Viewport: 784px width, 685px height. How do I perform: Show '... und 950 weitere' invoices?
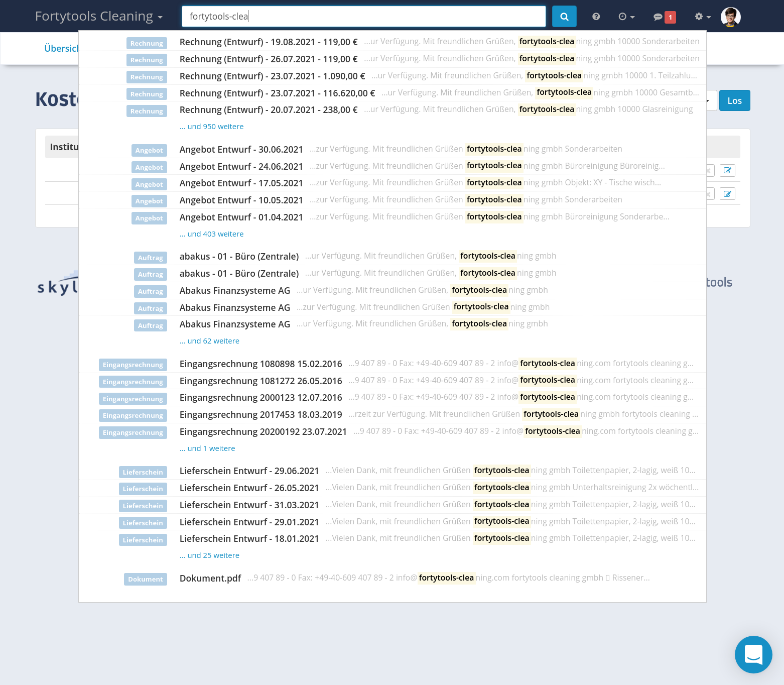(211, 127)
